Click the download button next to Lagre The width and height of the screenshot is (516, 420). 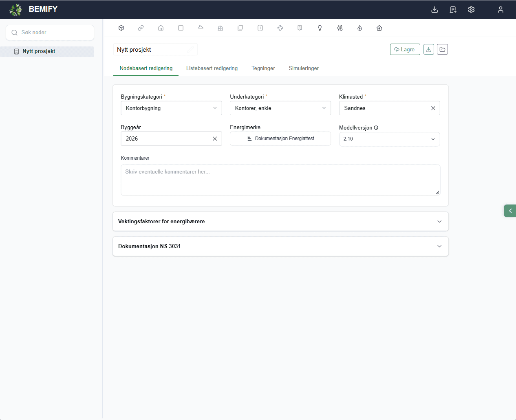429,49
